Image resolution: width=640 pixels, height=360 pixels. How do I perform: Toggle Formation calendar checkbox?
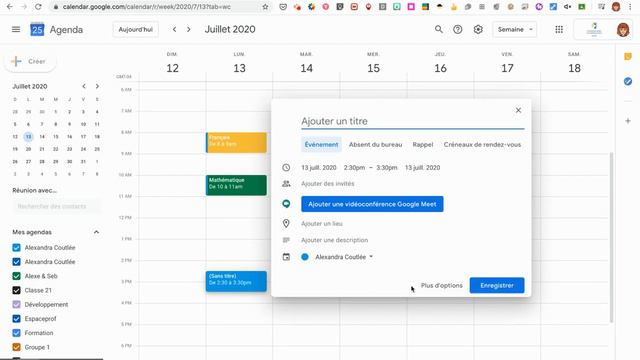(x=16, y=333)
